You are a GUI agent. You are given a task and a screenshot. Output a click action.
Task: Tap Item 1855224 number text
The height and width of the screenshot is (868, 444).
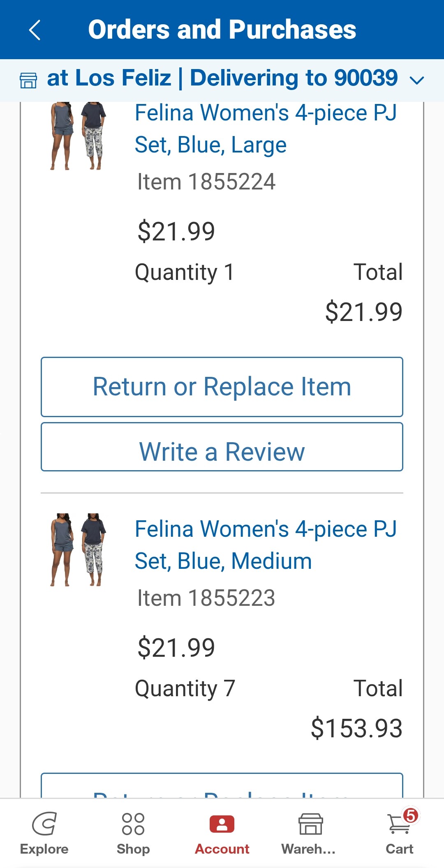(206, 182)
